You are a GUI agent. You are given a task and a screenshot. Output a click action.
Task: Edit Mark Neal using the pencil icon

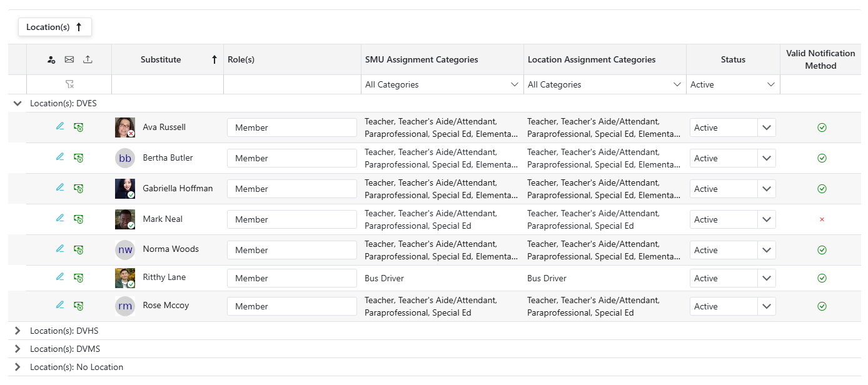pyautogui.click(x=60, y=218)
